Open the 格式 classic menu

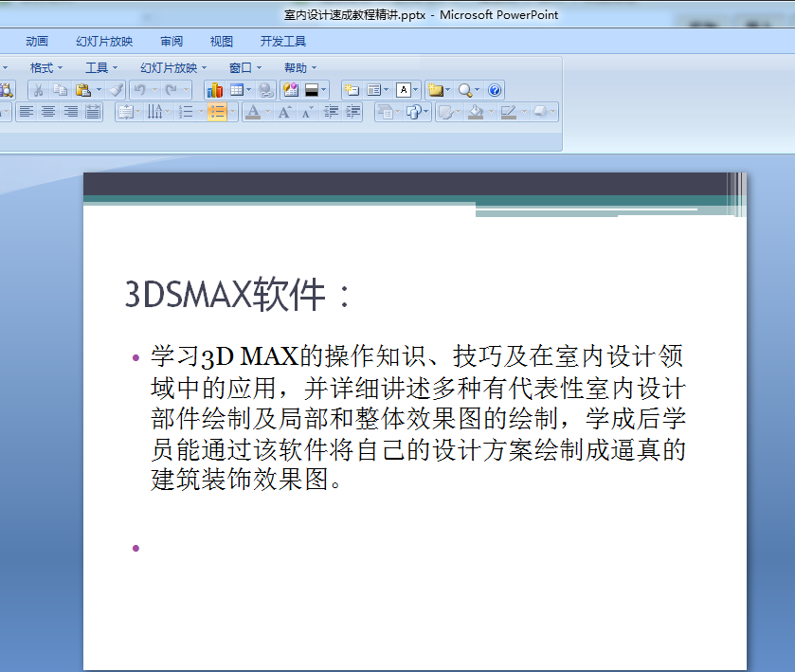[x=46, y=68]
